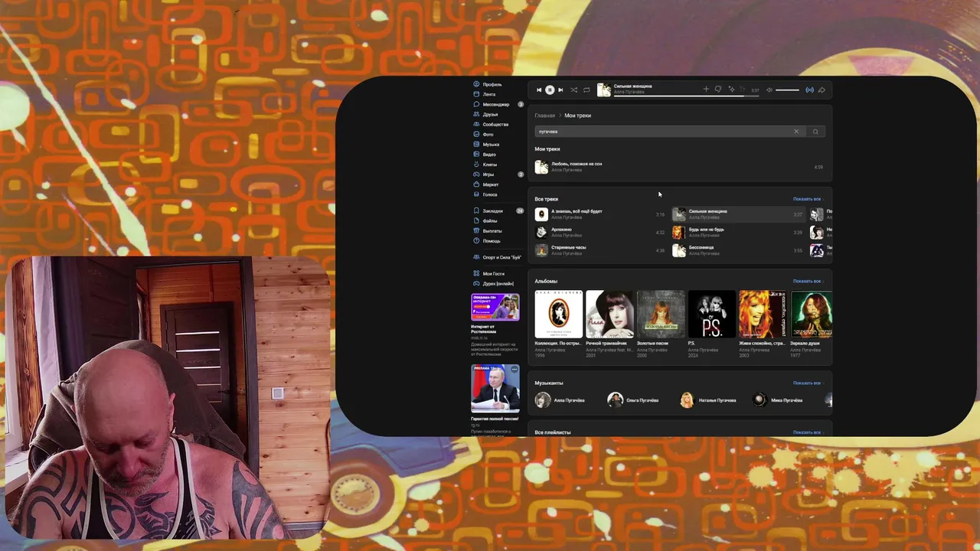Open community Спорт и Сила "Буй"
Image resolution: width=980 pixels, height=551 pixels.
coord(498,258)
